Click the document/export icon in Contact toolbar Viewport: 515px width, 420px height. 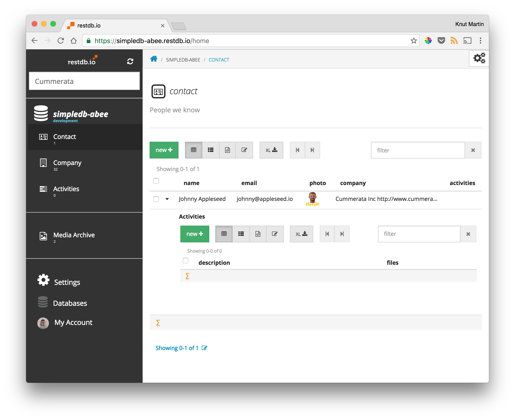click(227, 150)
